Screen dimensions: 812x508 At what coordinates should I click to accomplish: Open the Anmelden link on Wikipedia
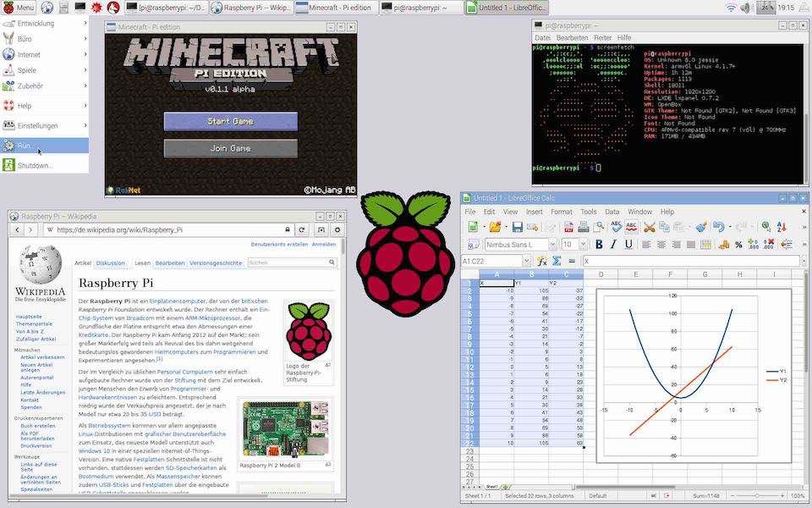tap(325, 245)
